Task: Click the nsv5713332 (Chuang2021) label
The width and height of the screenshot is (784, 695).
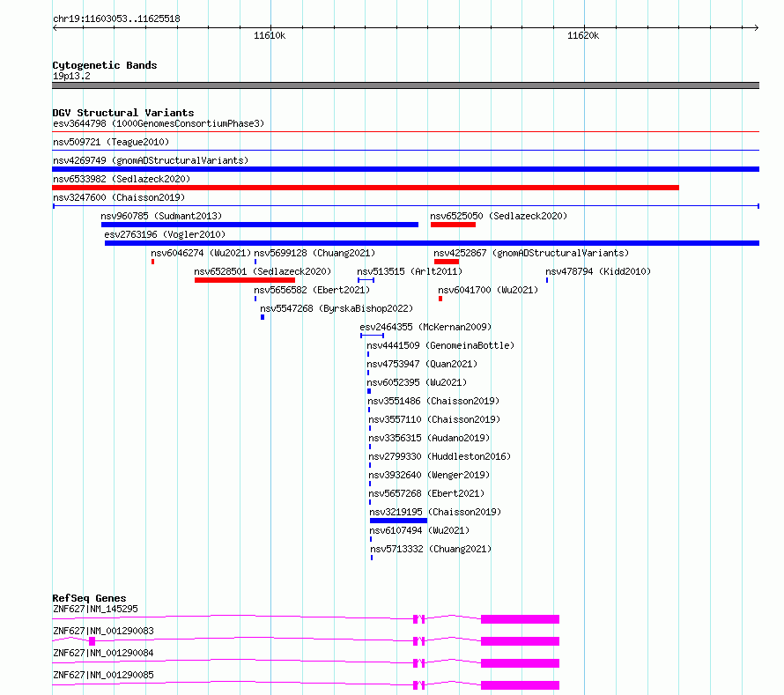Action: [431, 549]
